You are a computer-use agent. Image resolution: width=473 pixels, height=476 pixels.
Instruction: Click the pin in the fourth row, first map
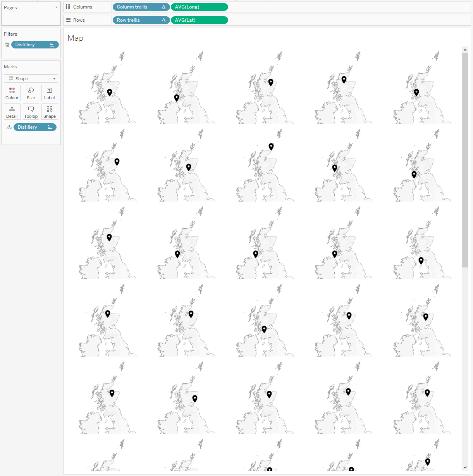point(108,314)
